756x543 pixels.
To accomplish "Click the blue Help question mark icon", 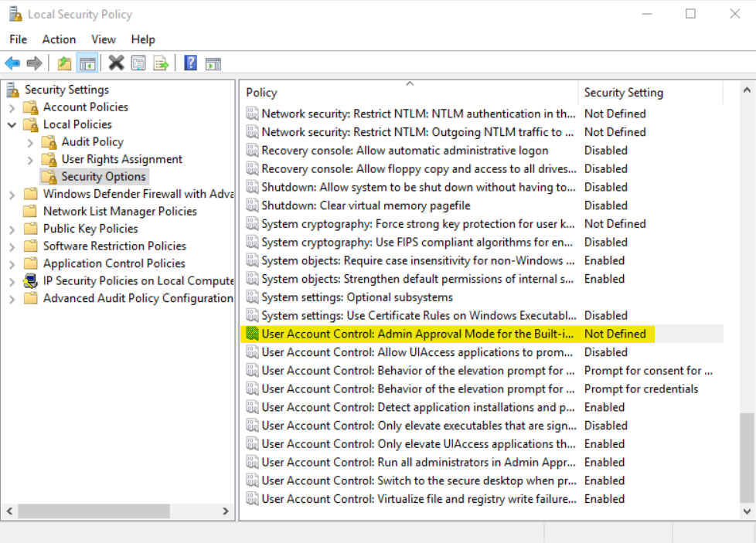I will point(190,63).
